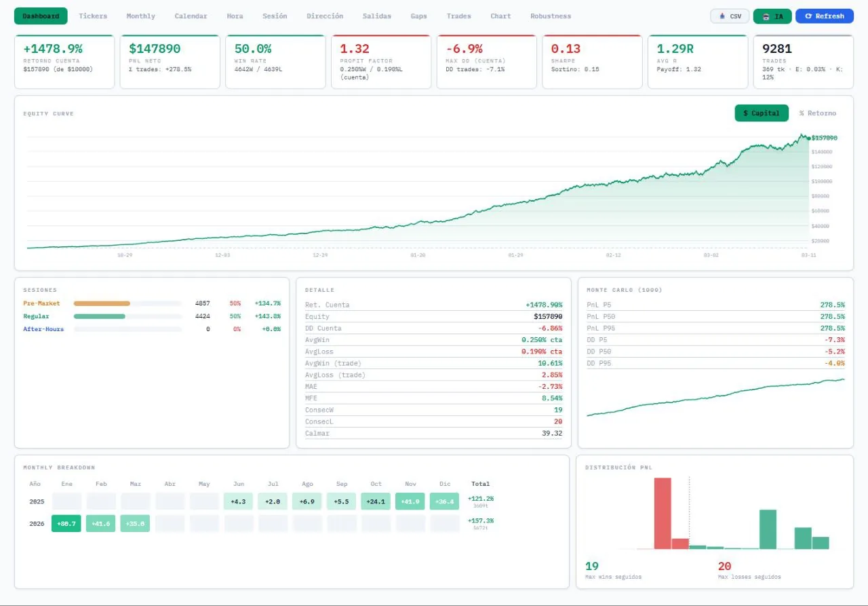Switch to the Robustness tab
This screenshot has height=606, width=868.
tap(551, 16)
